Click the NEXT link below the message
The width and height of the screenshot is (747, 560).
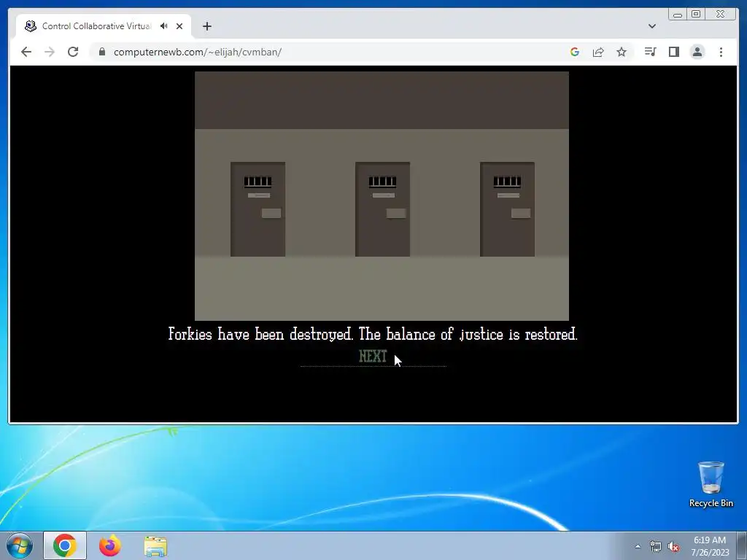(x=373, y=356)
